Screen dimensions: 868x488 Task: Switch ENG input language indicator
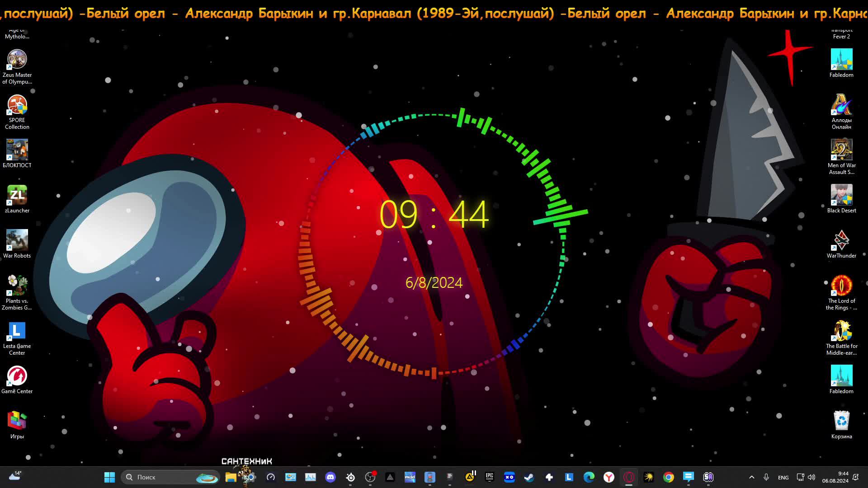point(783,477)
